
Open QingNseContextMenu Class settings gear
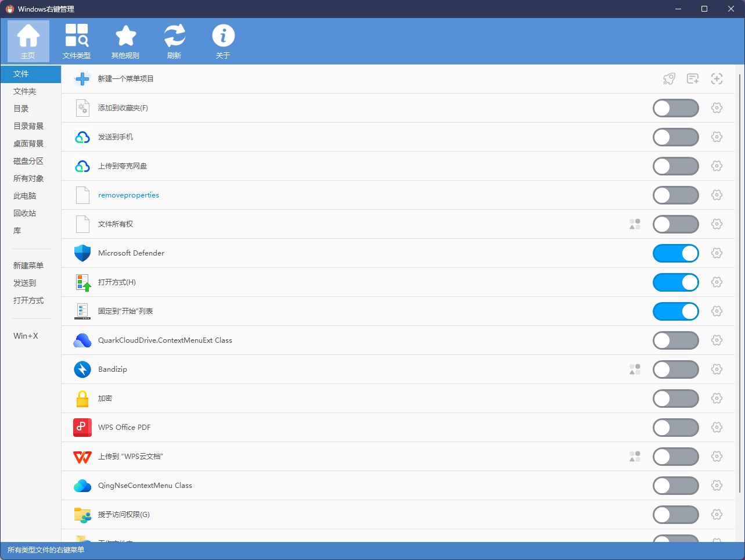click(x=717, y=486)
